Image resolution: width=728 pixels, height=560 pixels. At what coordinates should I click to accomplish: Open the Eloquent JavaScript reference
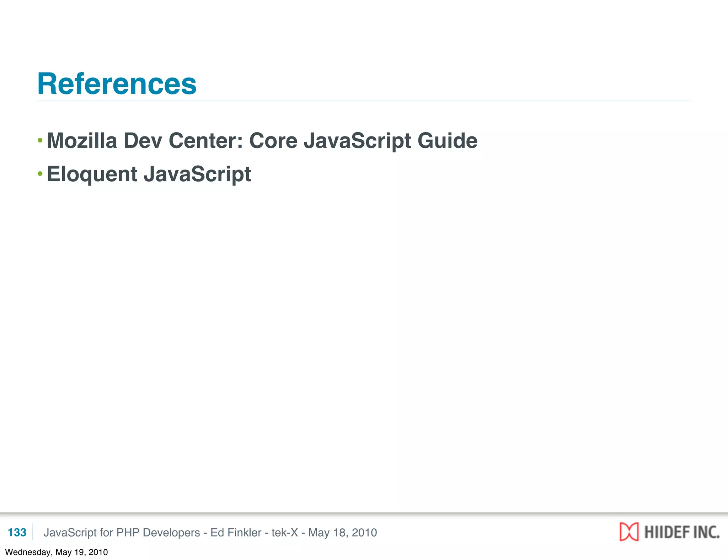[x=149, y=174]
